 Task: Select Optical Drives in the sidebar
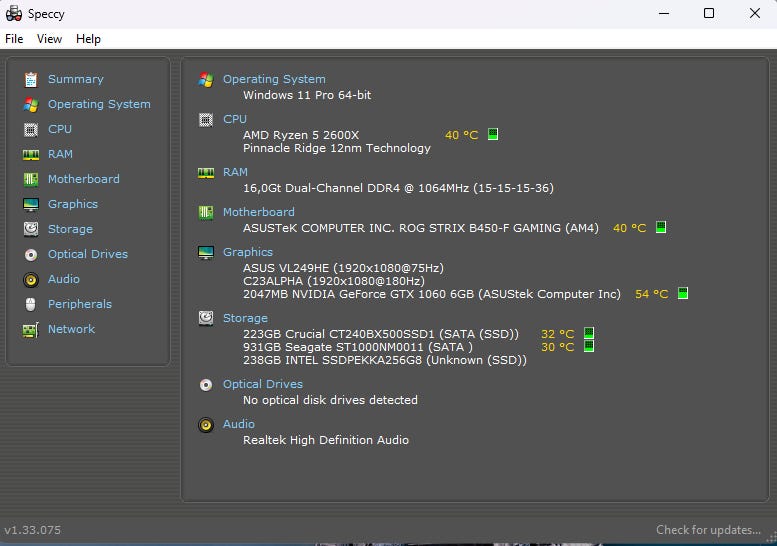tap(88, 254)
